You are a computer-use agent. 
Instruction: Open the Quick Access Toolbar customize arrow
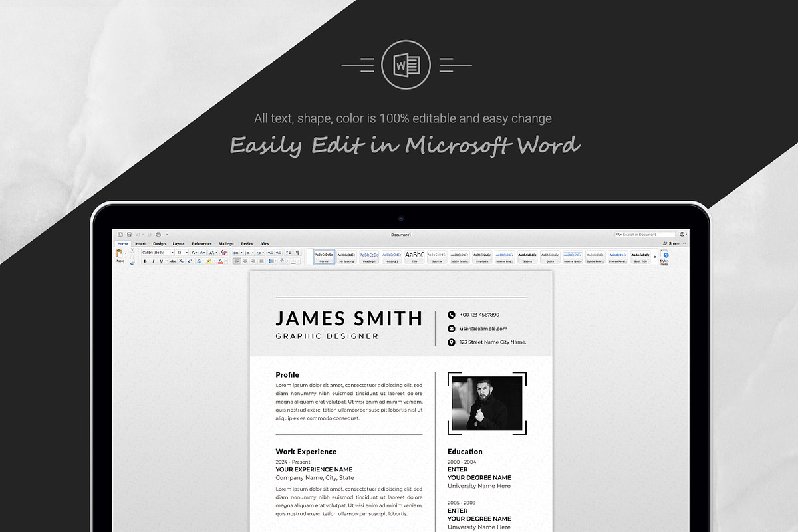167,234
